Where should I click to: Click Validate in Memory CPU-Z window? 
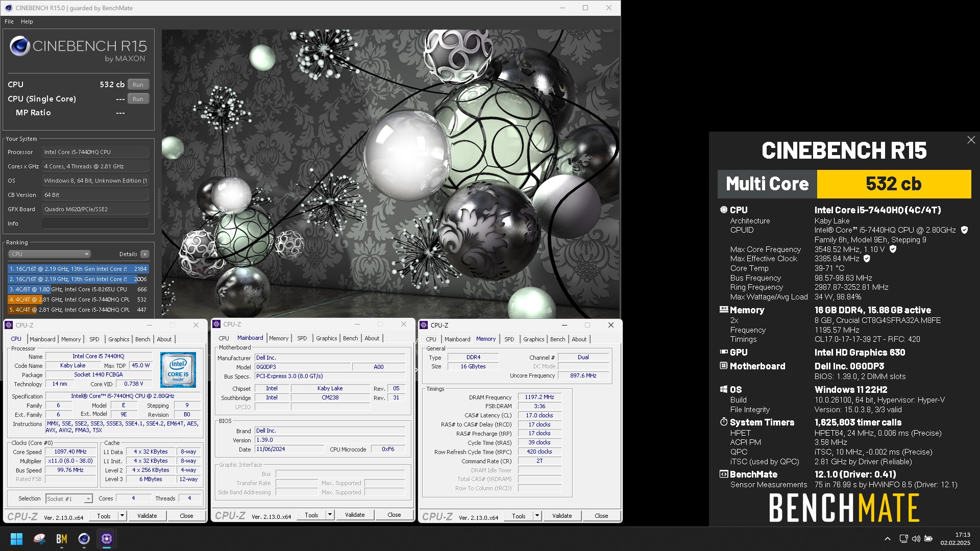[562, 516]
